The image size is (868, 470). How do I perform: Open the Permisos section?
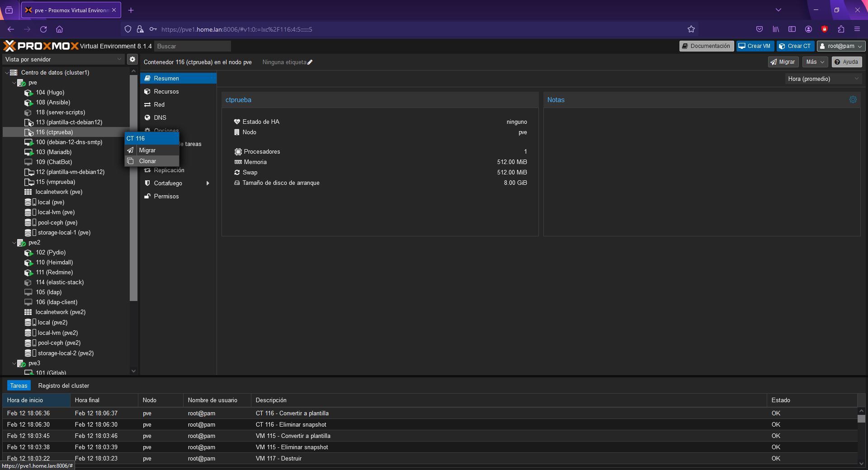point(178,196)
